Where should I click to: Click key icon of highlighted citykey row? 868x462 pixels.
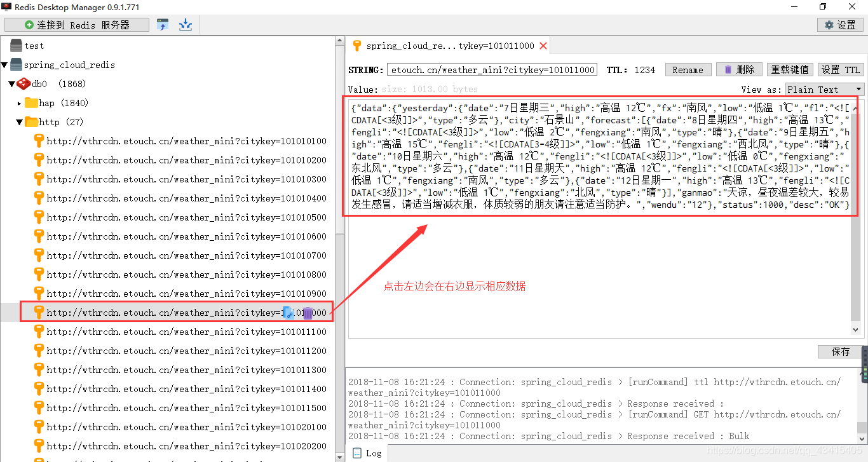(x=39, y=313)
